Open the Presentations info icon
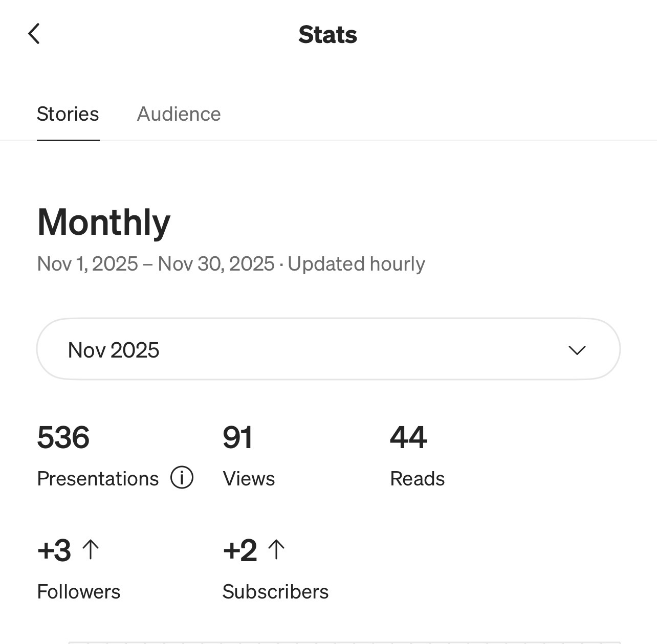 coord(182,478)
